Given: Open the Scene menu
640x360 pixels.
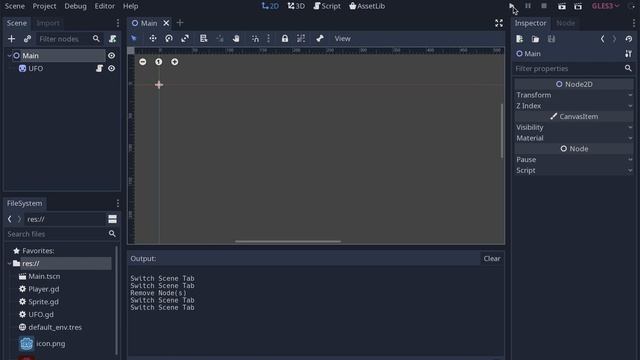Looking at the screenshot, I should tap(14, 6).
